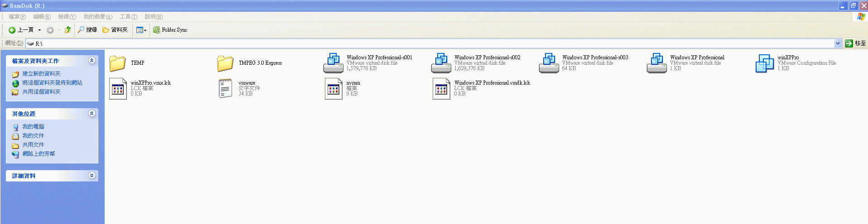
Task: Click the Go (移至) button
Action: [x=855, y=43]
